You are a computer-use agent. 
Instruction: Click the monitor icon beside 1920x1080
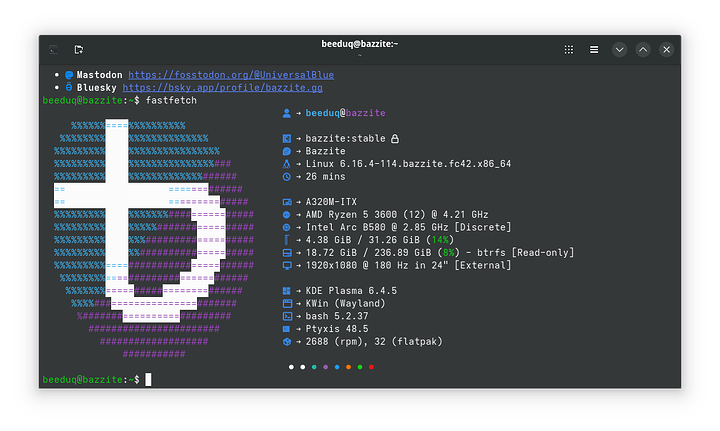(286, 266)
